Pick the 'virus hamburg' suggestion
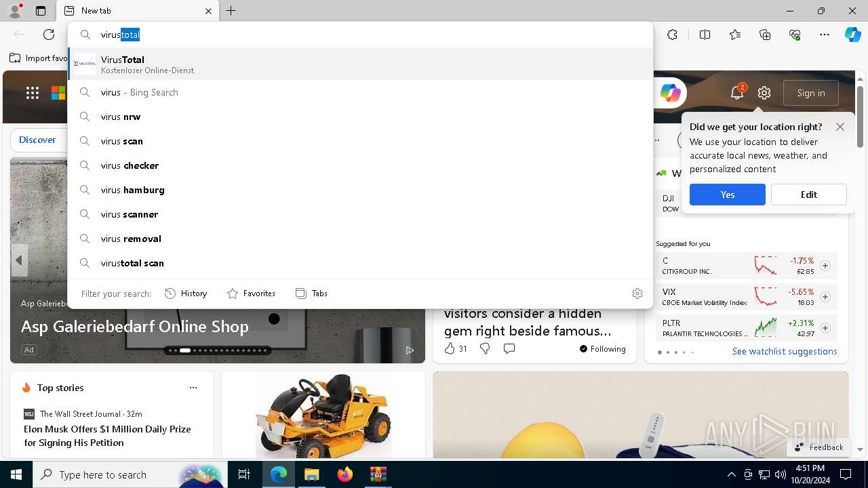The height and width of the screenshot is (488, 868). [360, 190]
